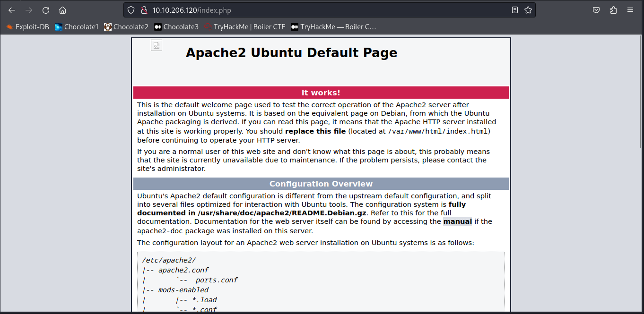
Task: Toggle reader view in address bar
Action: (x=515, y=10)
